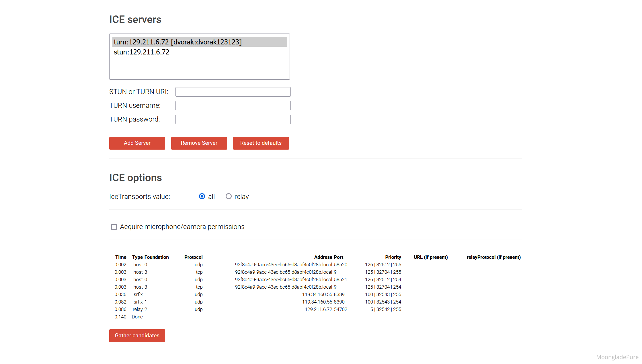Image resolution: width=642 pixels, height=364 pixels.
Task: Click the TURN password field
Action: pos(233,119)
